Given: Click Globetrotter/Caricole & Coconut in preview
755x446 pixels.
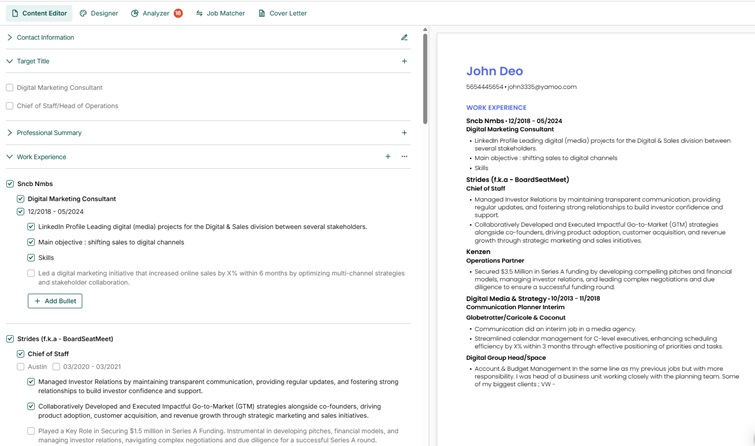Looking at the screenshot, I should [x=516, y=318].
